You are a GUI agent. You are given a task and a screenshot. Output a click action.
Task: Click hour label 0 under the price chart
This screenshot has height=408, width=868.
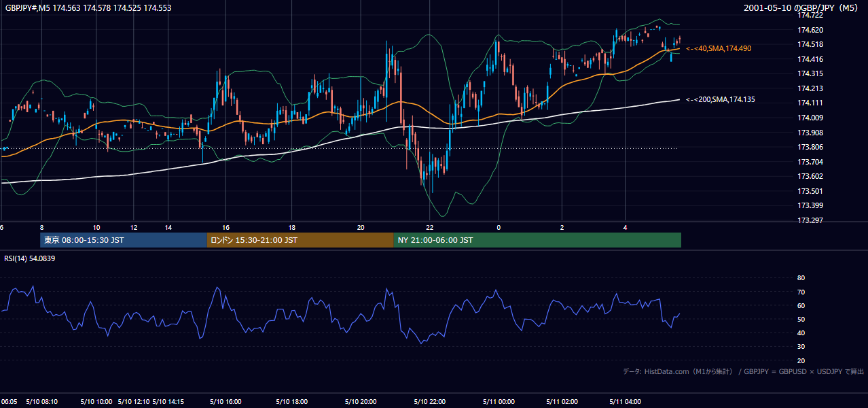click(499, 228)
